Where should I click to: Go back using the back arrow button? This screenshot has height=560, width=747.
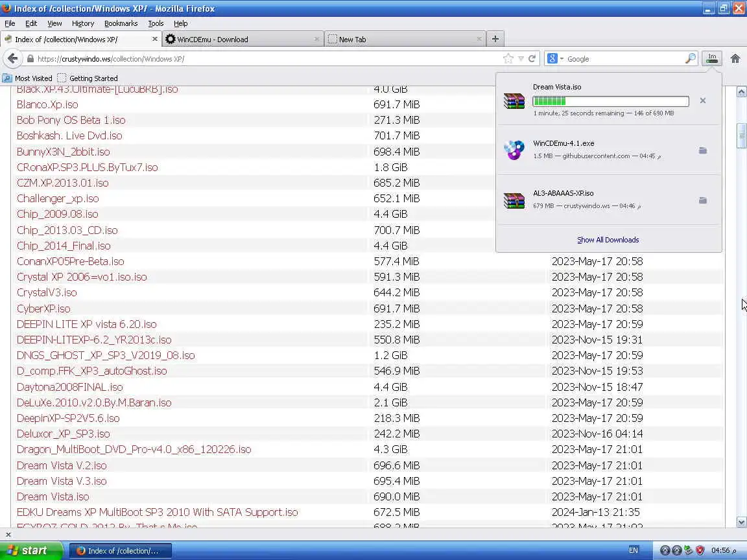(13, 58)
